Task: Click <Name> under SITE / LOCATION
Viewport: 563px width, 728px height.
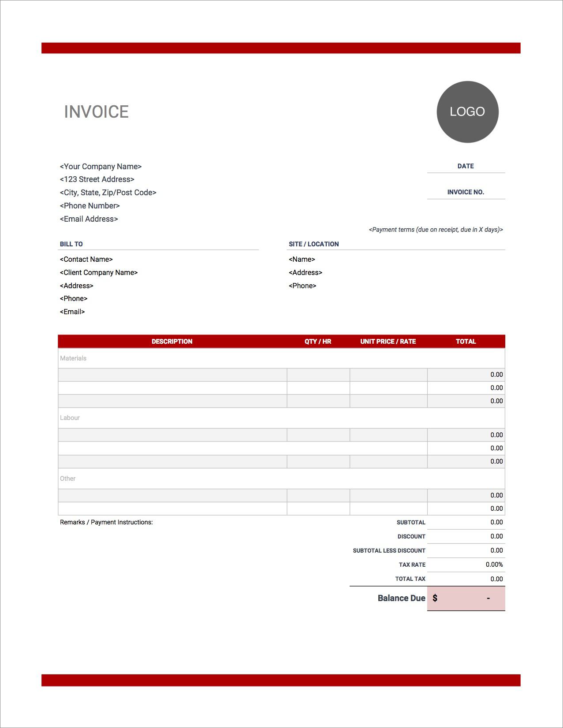Action: click(302, 260)
